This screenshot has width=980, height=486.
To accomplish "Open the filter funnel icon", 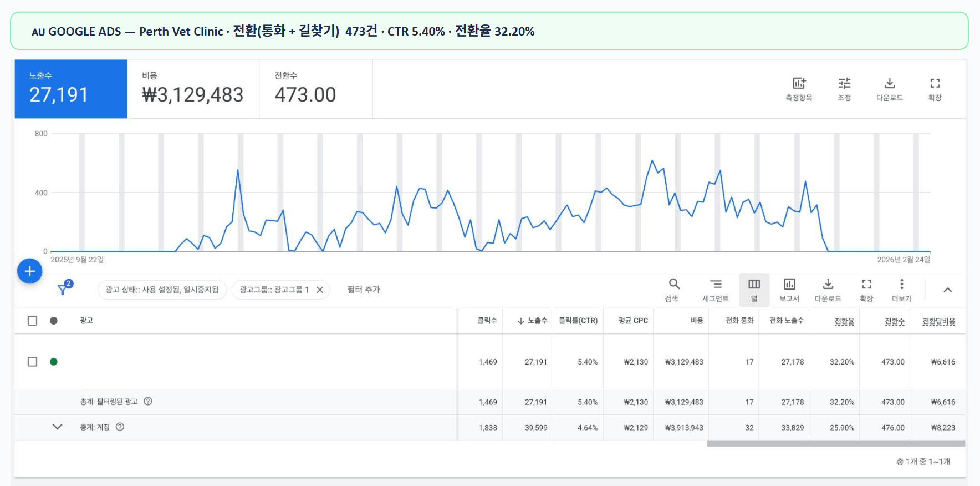I will pos(64,289).
